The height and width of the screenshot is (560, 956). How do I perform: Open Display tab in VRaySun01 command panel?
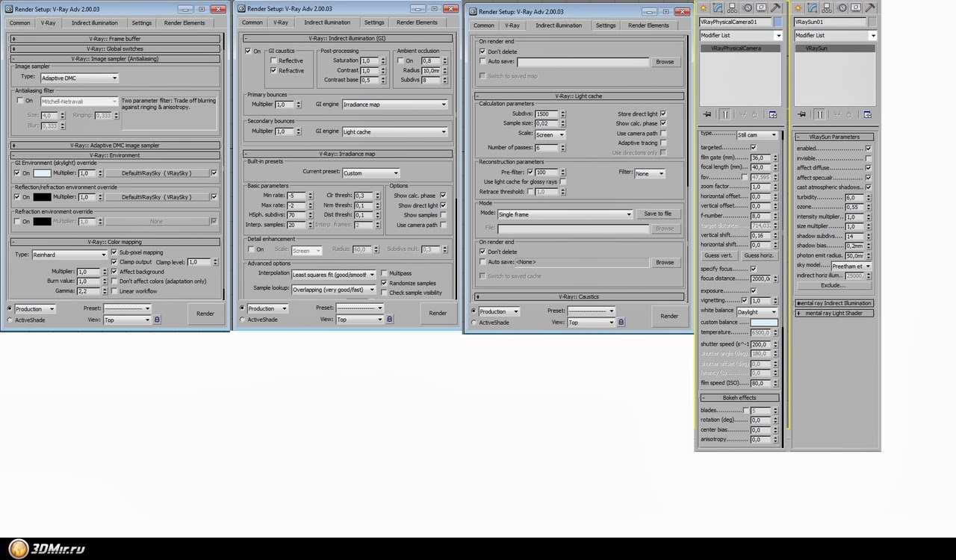(x=857, y=7)
